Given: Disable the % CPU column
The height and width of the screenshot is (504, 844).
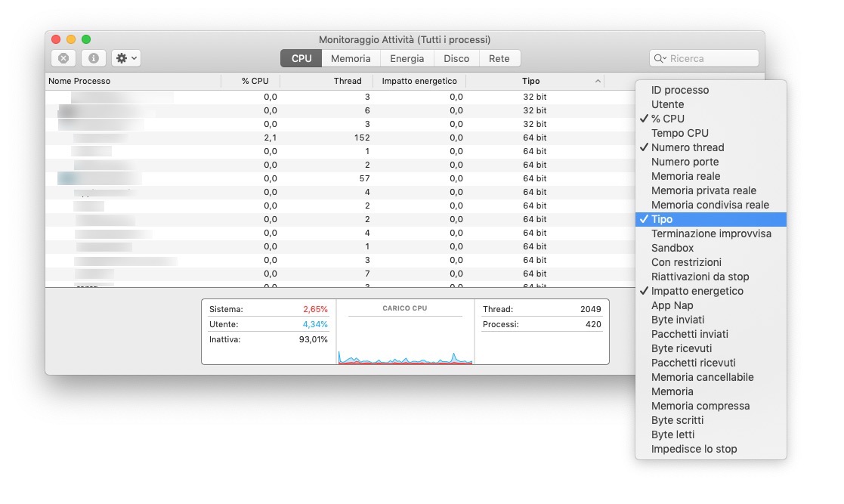Looking at the screenshot, I should point(667,119).
